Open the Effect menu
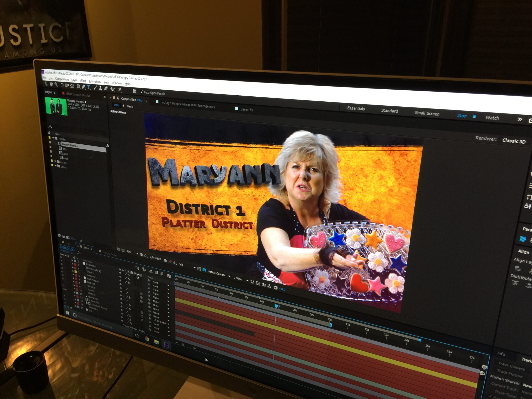Viewport: 532px width, 399px height. (x=83, y=81)
